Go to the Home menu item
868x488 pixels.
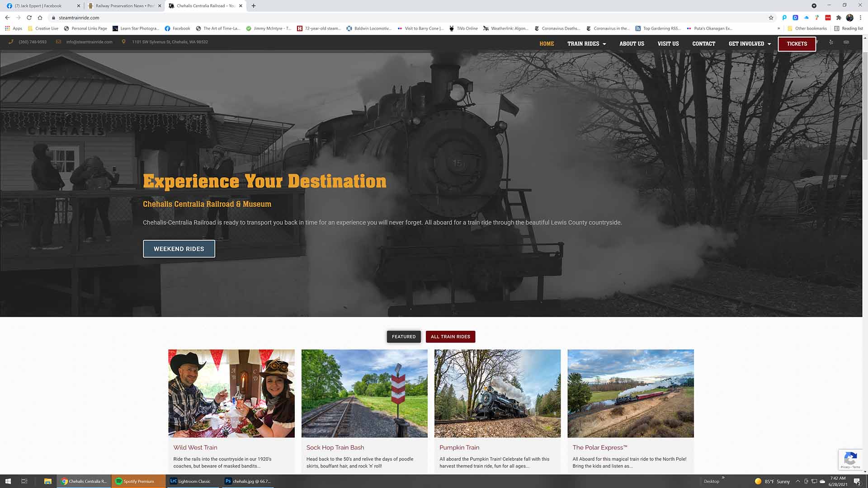(x=547, y=44)
